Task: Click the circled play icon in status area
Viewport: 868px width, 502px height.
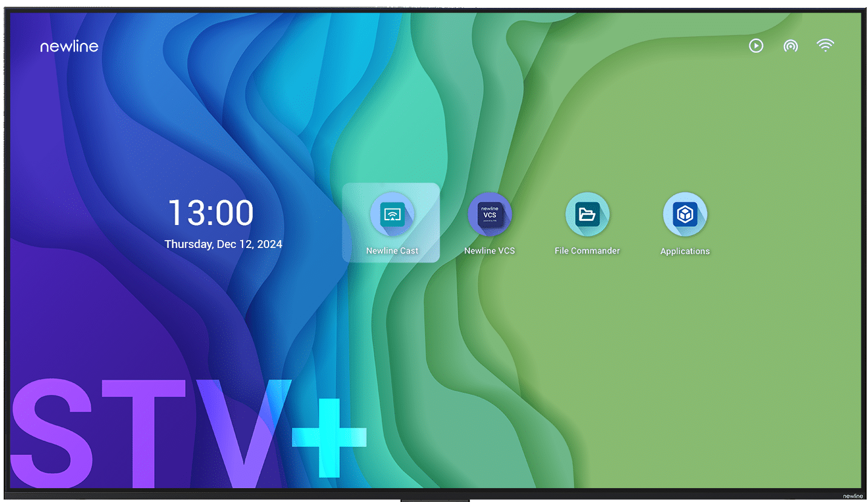Action: point(756,45)
